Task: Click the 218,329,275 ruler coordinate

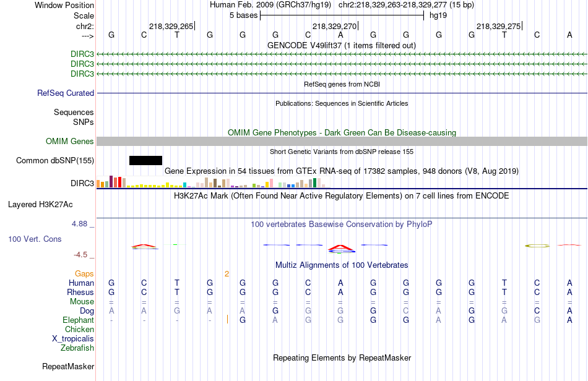Action: coord(498,26)
